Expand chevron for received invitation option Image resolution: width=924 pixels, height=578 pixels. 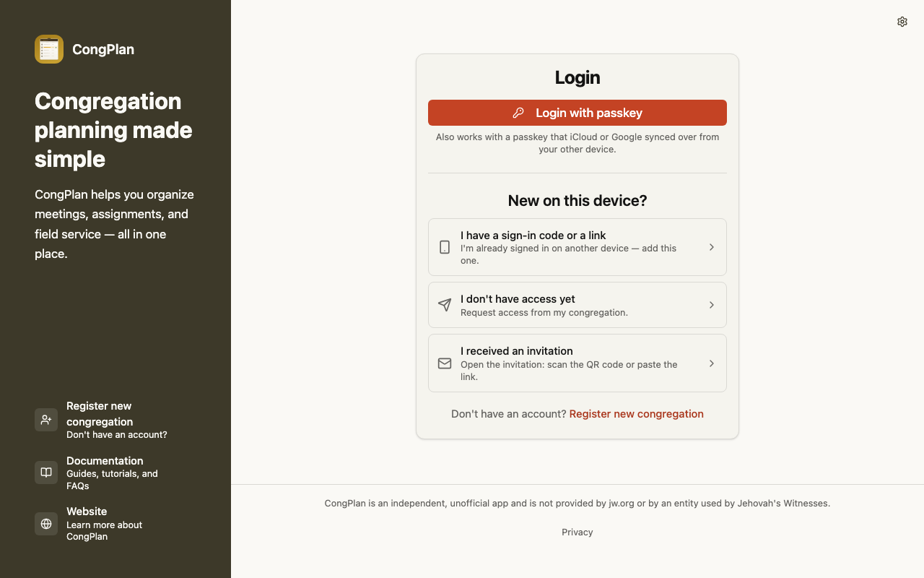point(711,363)
